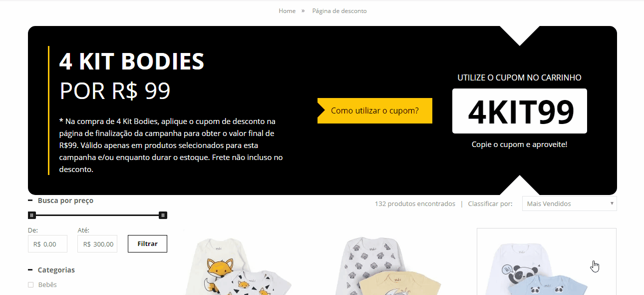
Task: Go to Home in the breadcrumb
Action: (x=287, y=11)
